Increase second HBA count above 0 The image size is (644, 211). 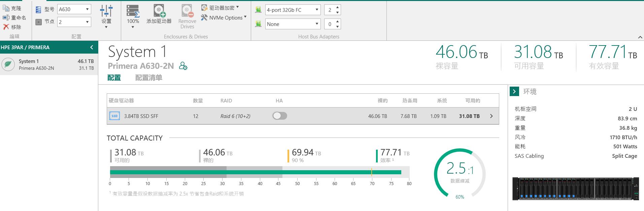point(338,22)
